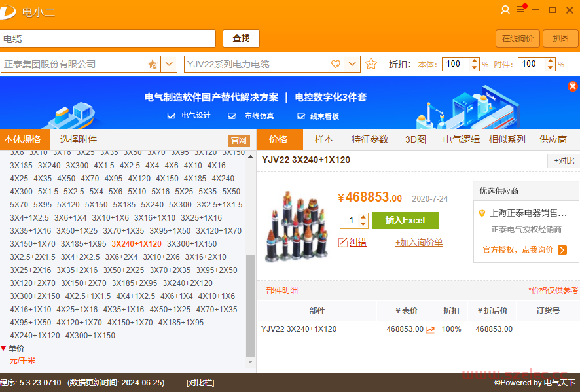Decrease the 附件 discount value
580x392 pixels.
551,67
